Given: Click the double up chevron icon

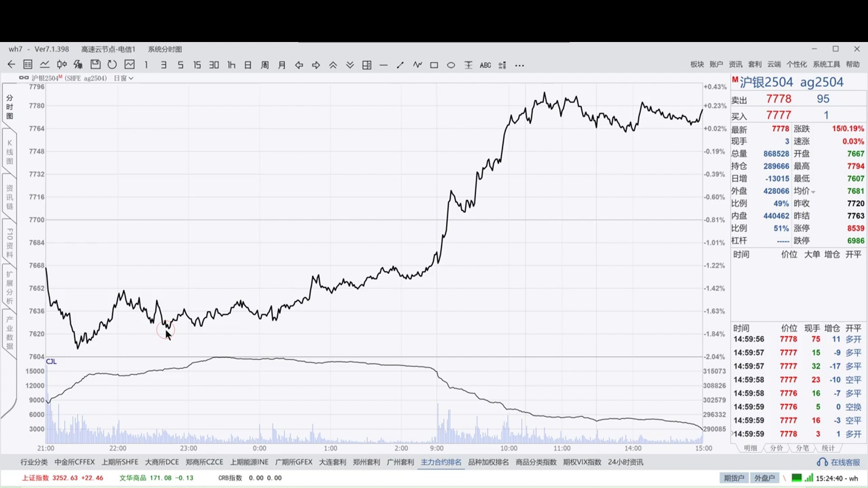Looking at the screenshot, I should click(x=333, y=65).
